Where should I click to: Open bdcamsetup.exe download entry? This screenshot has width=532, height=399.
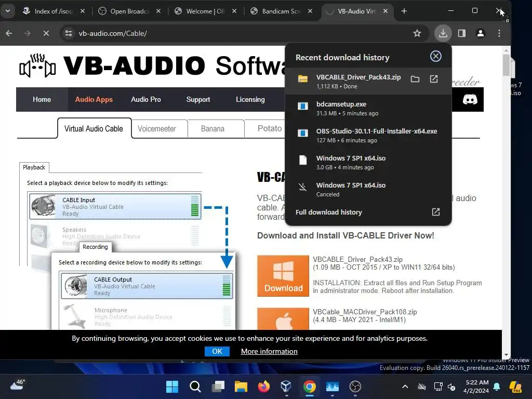(x=368, y=109)
